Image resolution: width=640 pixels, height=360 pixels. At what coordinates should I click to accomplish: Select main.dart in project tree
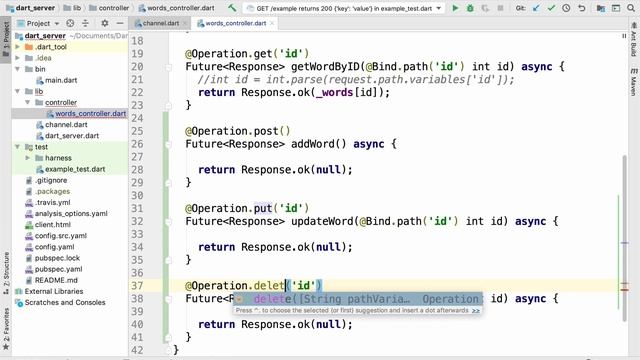point(61,80)
